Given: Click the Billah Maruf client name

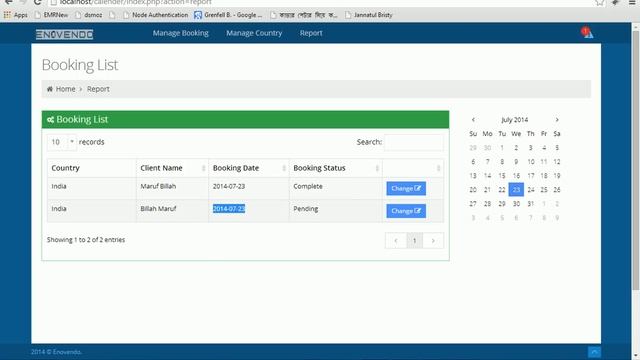Looking at the screenshot, I should pyautogui.click(x=158, y=209).
